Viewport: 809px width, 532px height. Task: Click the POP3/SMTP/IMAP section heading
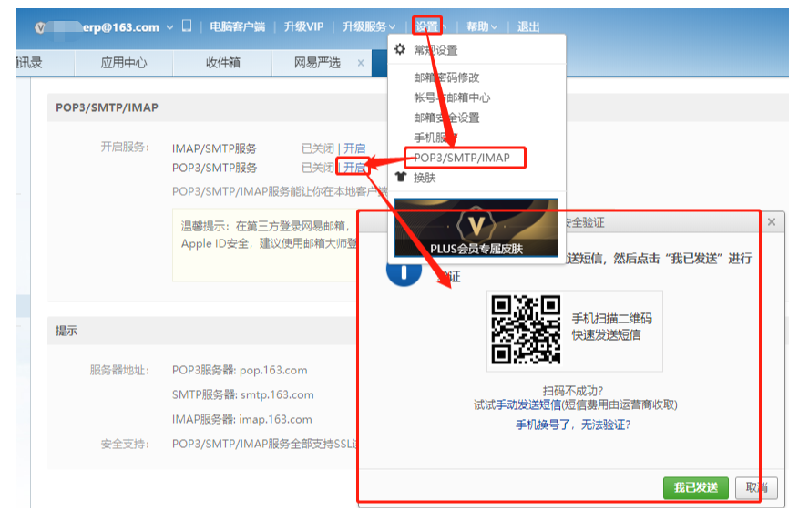[x=107, y=107]
